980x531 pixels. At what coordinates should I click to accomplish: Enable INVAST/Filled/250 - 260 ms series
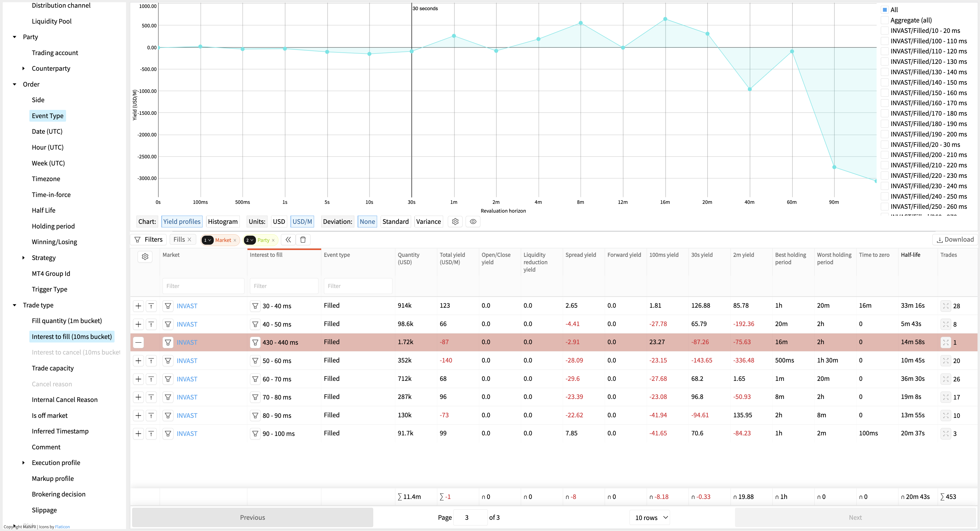click(x=885, y=207)
